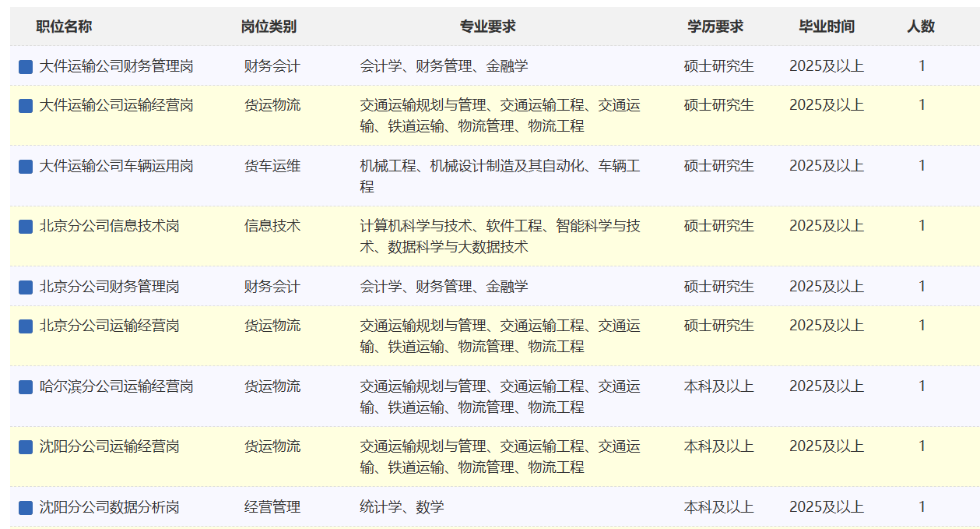Viewport: 980px width, 529px height.
Task: Click the blue marker next to 大件运输公司车辆运用岗
Action: point(26,167)
